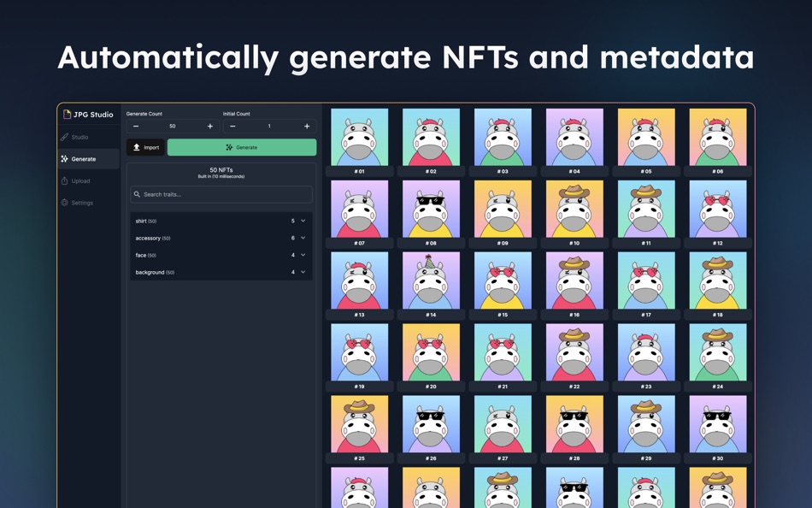The width and height of the screenshot is (812, 508).
Task: Open NFT thumbnail #24
Action: click(x=718, y=352)
